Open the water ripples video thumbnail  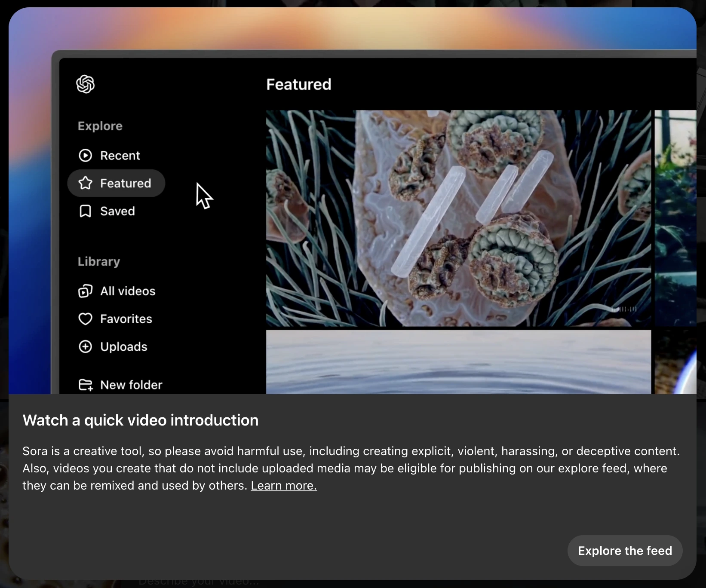click(458, 362)
